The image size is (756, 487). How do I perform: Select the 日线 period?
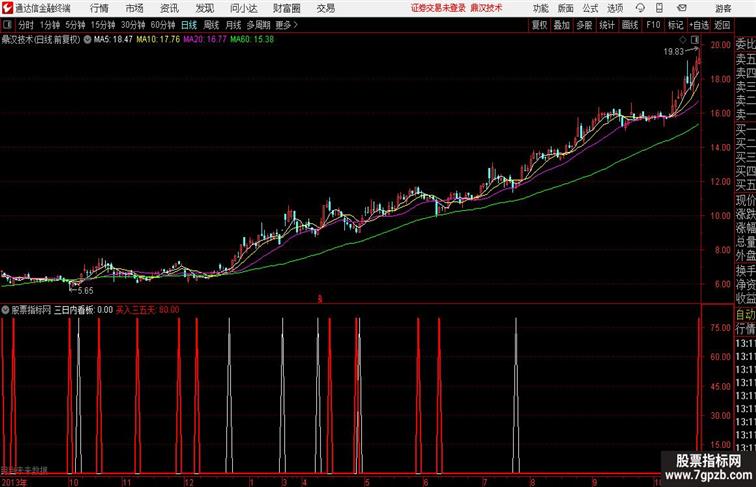tap(189, 25)
